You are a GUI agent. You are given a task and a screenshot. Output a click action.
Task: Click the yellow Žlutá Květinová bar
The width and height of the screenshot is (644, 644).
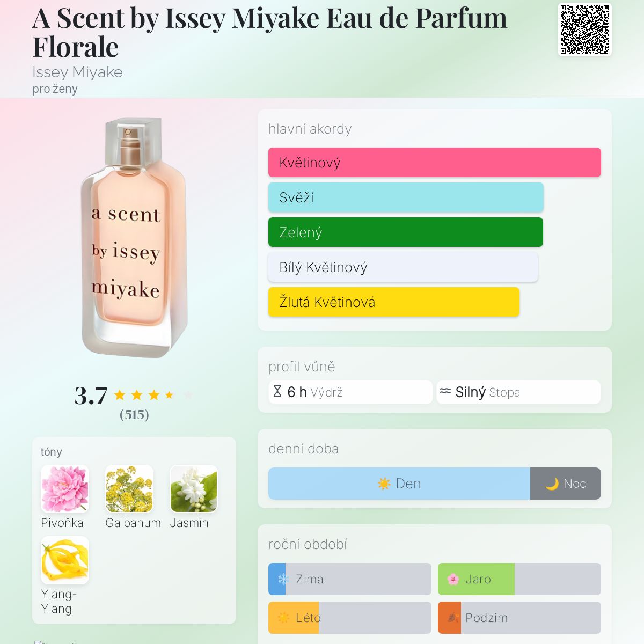(393, 302)
